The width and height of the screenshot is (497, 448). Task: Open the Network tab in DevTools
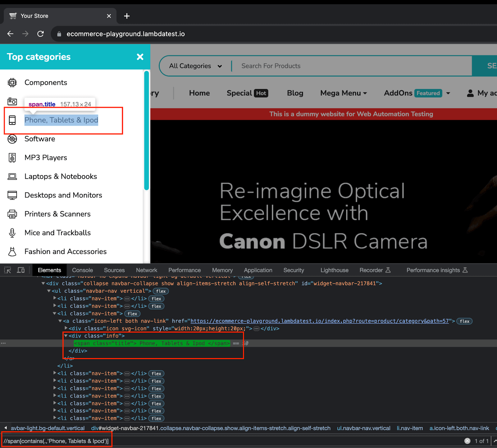point(146,270)
